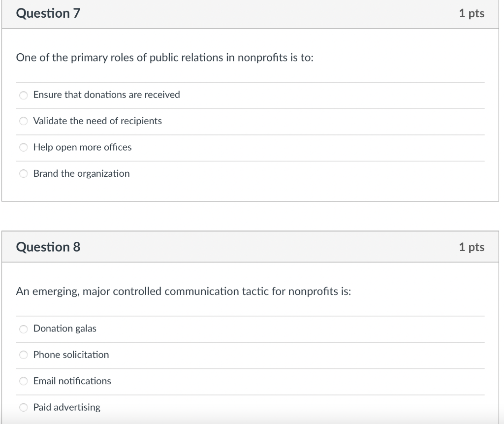Screen dimensions: 504x424
Task: Click the 'Validate the need of recipients' label
Action: coord(97,121)
